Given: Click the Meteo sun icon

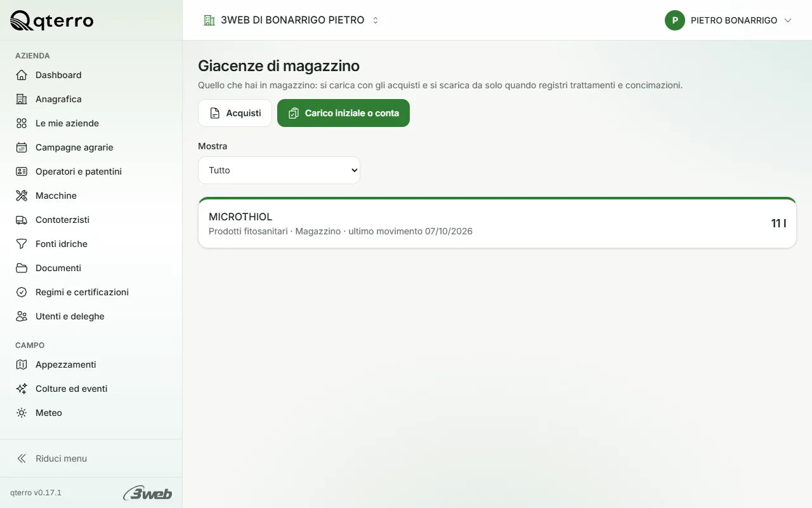Looking at the screenshot, I should tap(22, 413).
